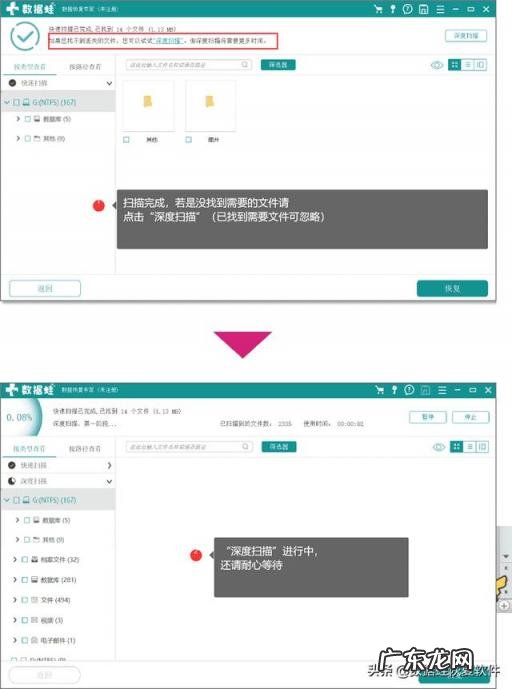Expand the 数据库 (5) node in top window

18,119
